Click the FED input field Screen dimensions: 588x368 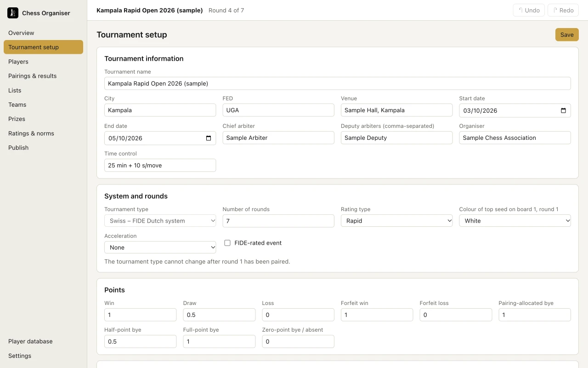click(x=278, y=110)
